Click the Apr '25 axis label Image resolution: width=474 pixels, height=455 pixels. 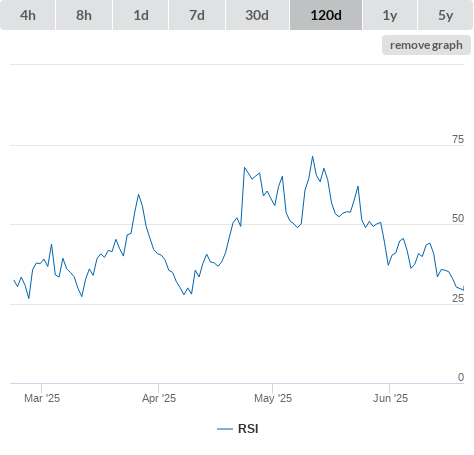pyautogui.click(x=159, y=398)
